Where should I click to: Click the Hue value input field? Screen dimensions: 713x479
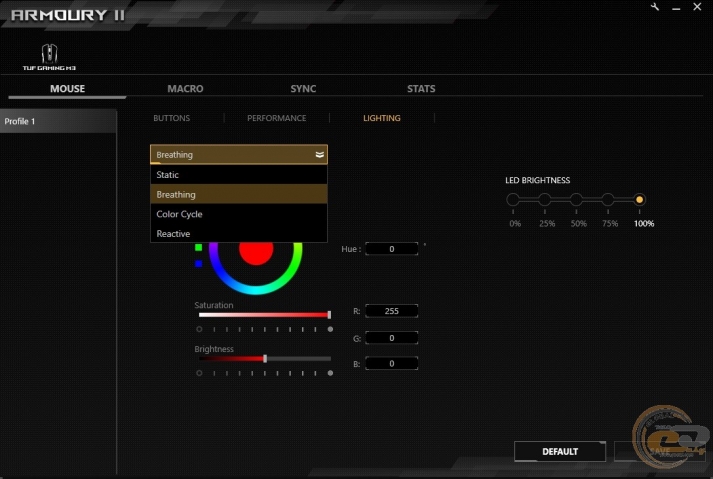click(392, 249)
